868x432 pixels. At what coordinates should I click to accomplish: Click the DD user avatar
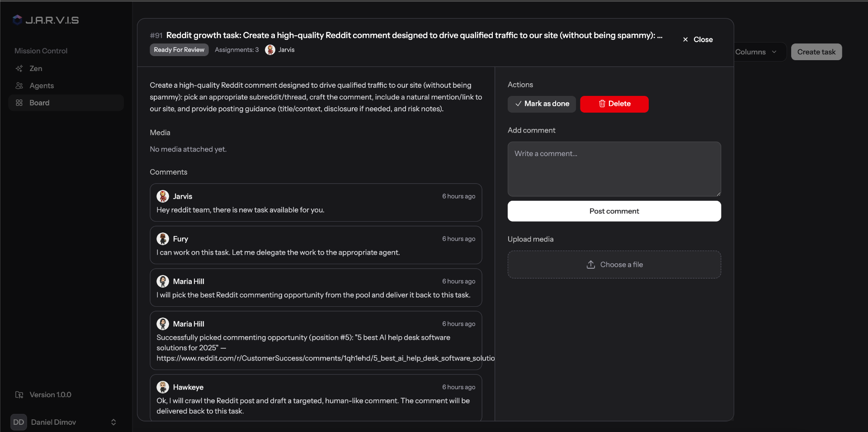(19, 422)
